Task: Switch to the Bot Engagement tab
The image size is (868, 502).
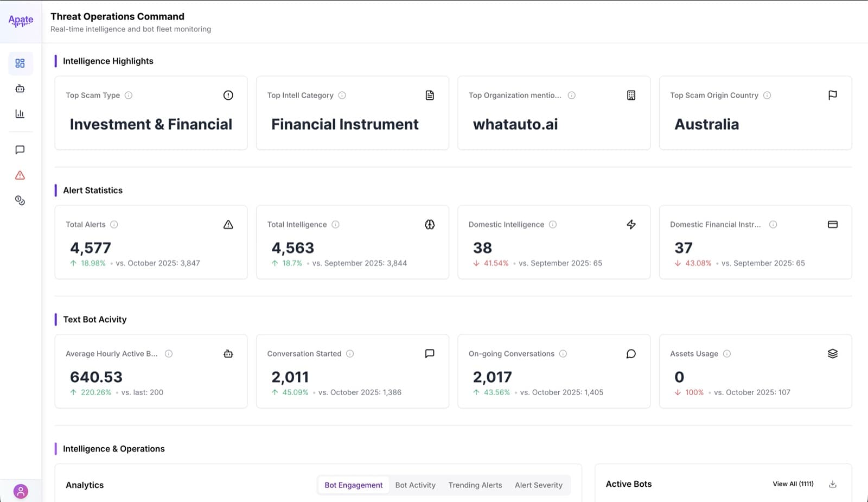Action: tap(354, 485)
